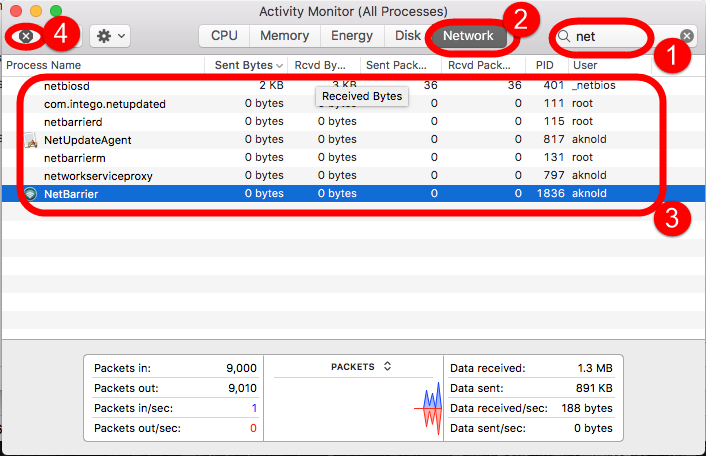Viewport: 706px width, 456px height.
Task: Open the gear actions dropdown menu
Action: pyautogui.click(x=109, y=36)
